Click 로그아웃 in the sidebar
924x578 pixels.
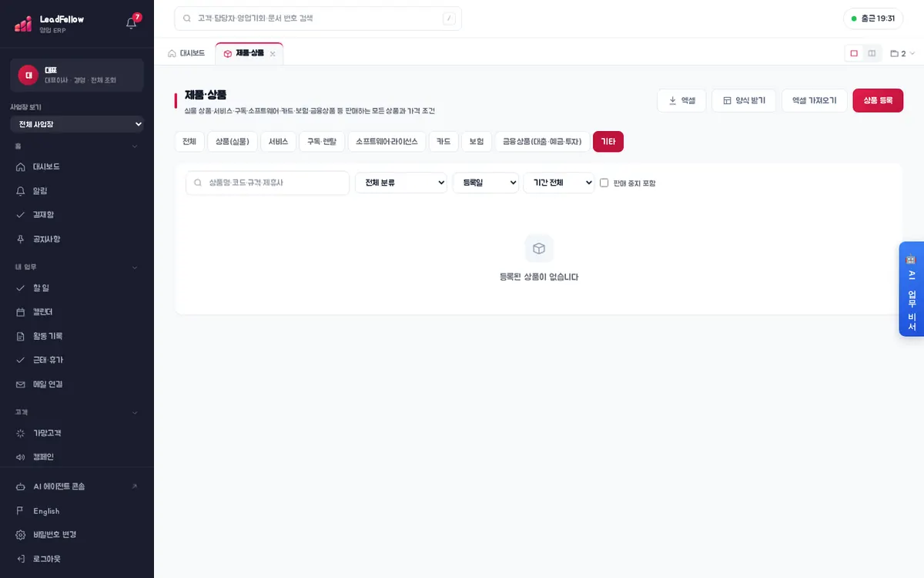77,559
